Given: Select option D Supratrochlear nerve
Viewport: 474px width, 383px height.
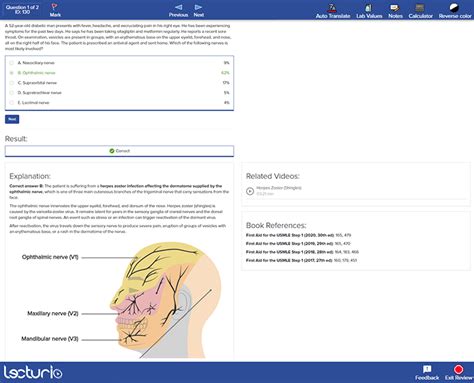Looking at the screenshot, I should 119,93.
